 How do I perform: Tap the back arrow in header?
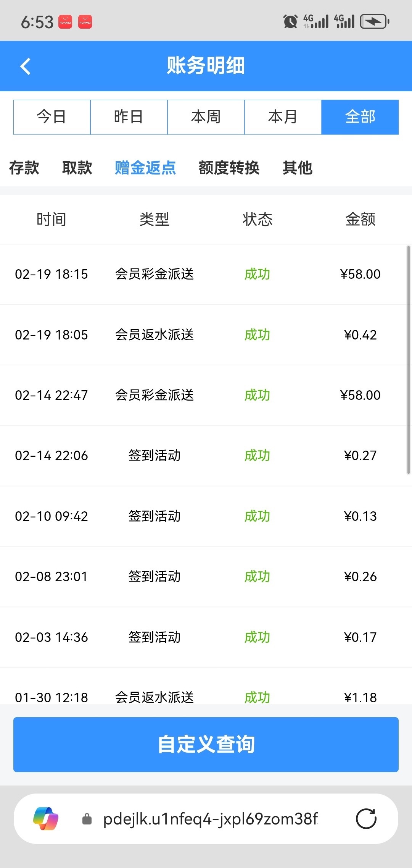pos(25,66)
